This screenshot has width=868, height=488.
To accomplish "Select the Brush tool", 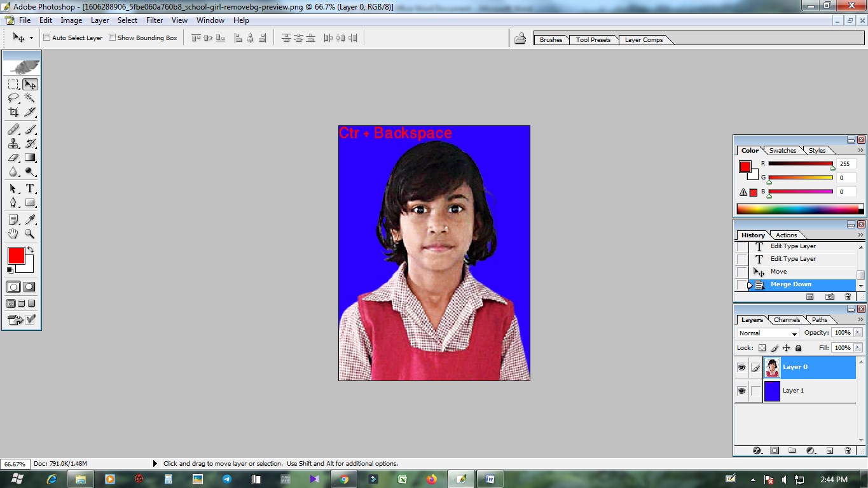I will pyautogui.click(x=30, y=129).
